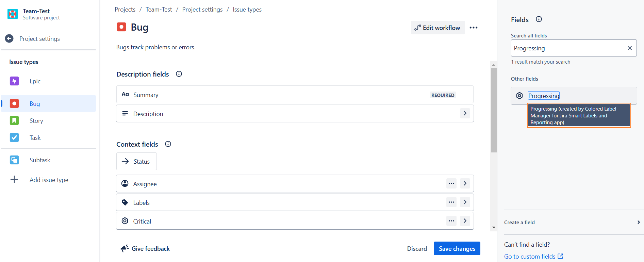The height and width of the screenshot is (262, 644).
Task: Expand the Description field row
Action: [465, 114]
